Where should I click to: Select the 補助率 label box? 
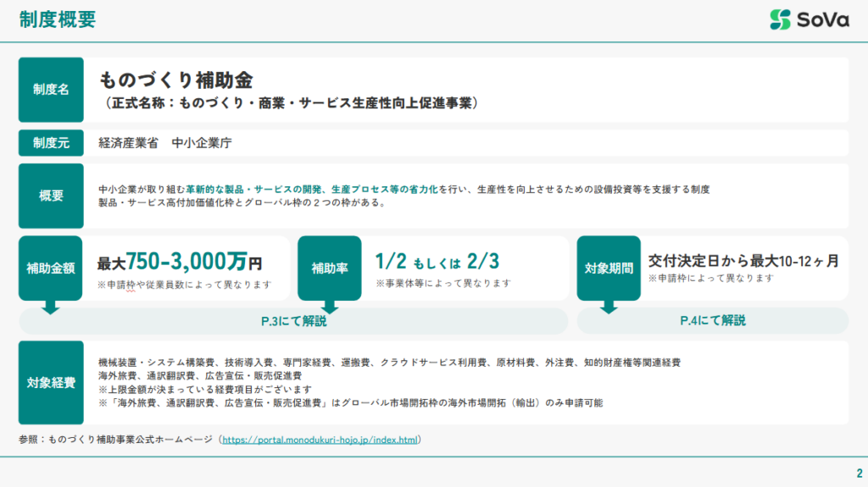(330, 268)
